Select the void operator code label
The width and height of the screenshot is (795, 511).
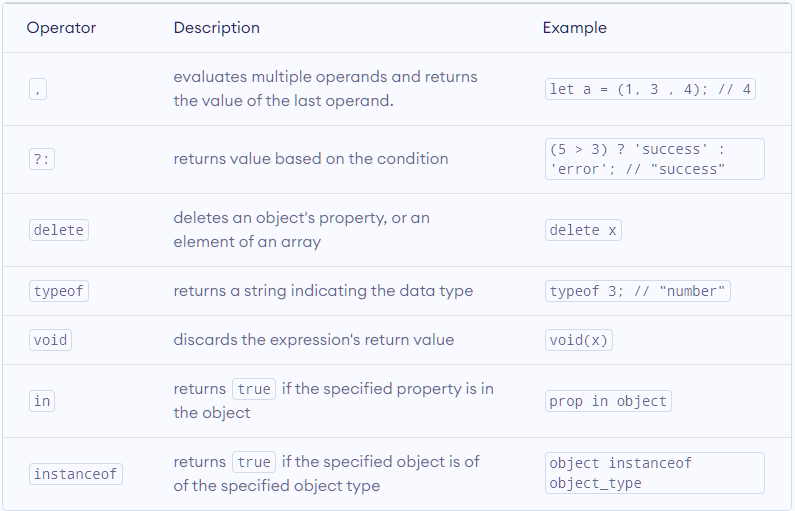[50, 340]
